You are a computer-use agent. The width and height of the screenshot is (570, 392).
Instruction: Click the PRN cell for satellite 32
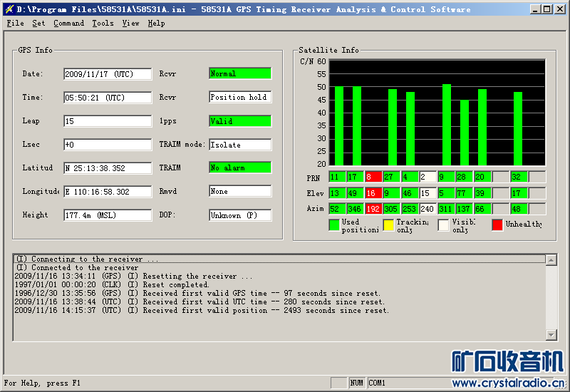click(x=519, y=177)
